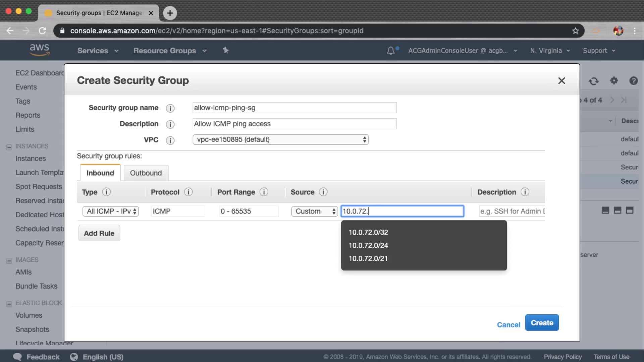Collapse the INSTANCES sidebar section

click(x=9, y=147)
